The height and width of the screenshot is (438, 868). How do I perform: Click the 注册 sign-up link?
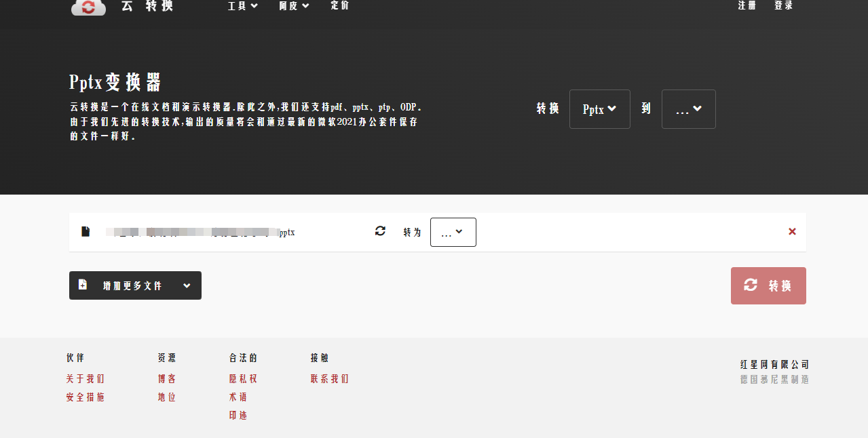point(747,6)
